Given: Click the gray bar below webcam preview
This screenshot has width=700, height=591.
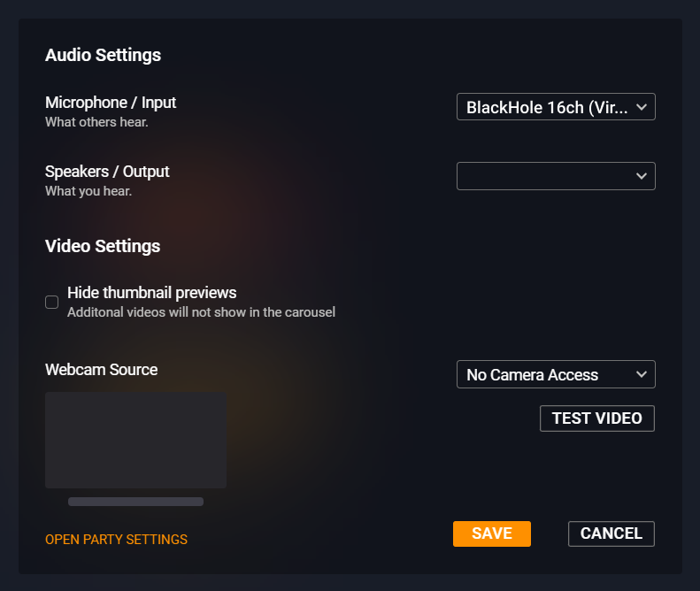Looking at the screenshot, I should click(135, 502).
